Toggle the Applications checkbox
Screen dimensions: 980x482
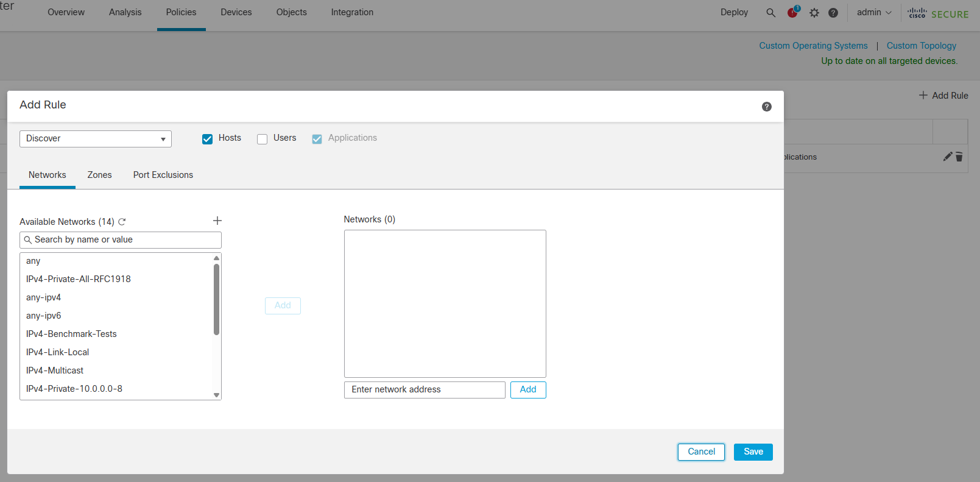pos(317,139)
